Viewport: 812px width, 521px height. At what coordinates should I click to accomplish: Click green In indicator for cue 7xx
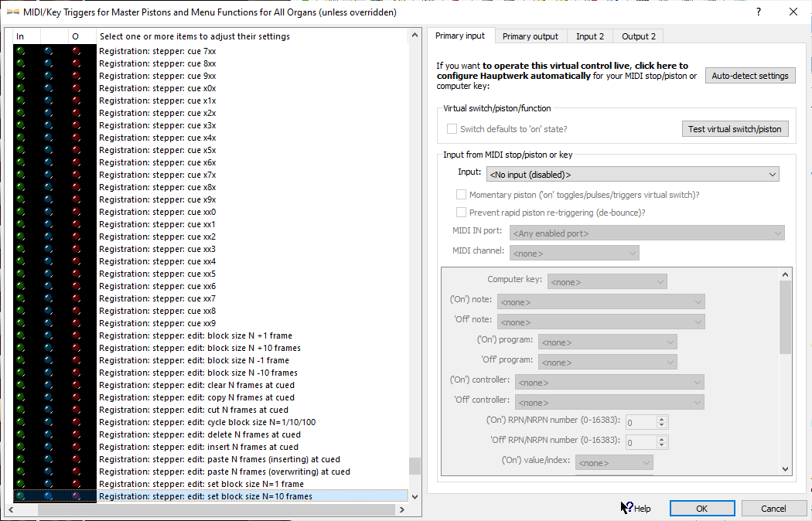[20, 51]
